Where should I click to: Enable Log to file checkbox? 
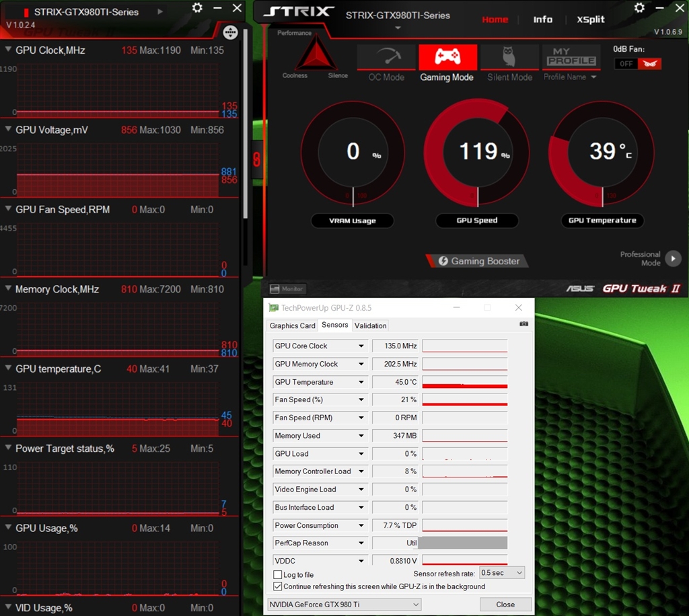pos(278,574)
